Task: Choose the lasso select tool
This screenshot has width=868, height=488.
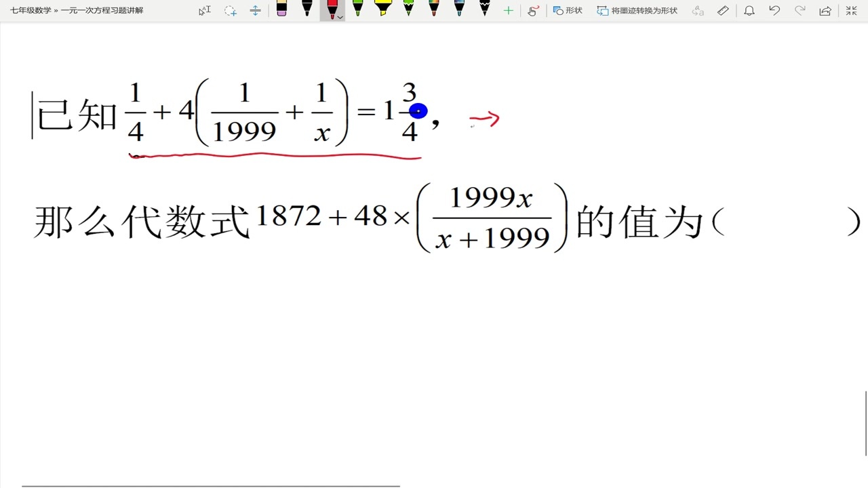Action: 231,10
